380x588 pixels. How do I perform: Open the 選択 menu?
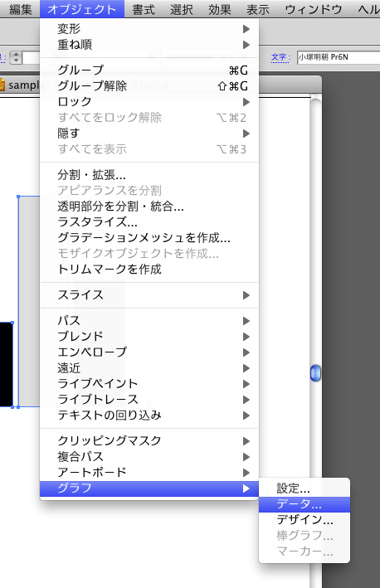point(182,9)
